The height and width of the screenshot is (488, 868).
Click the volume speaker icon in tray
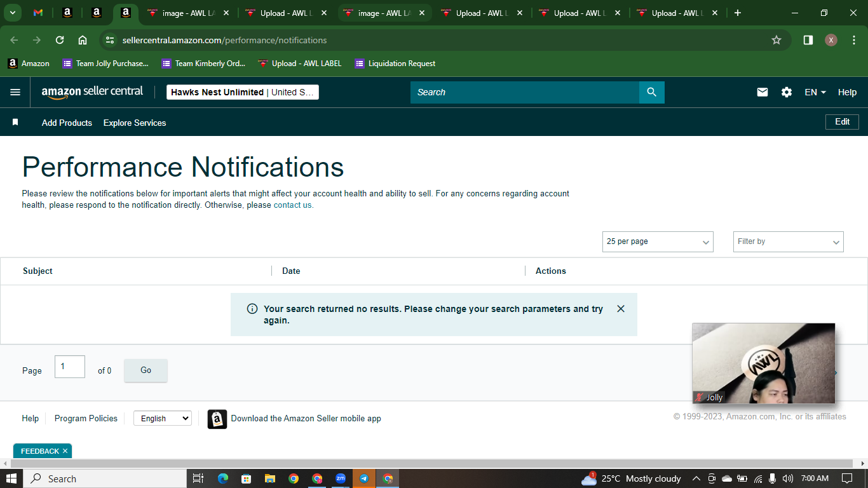(788, 478)
